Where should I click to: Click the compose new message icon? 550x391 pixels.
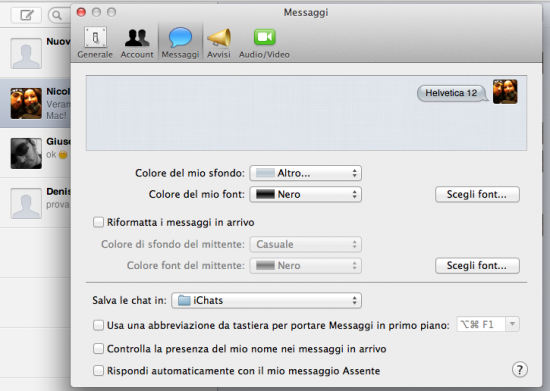(27, 15)
